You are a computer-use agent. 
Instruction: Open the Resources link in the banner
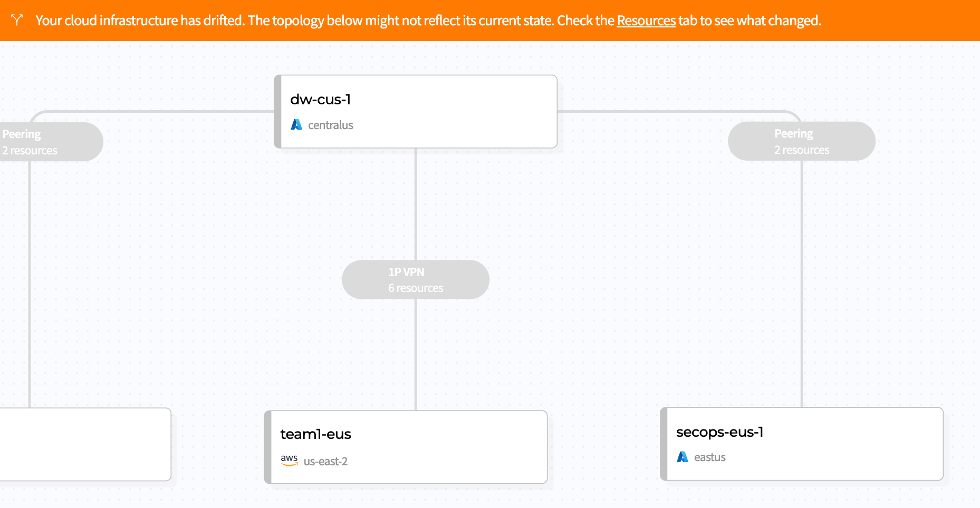(646, 21)
